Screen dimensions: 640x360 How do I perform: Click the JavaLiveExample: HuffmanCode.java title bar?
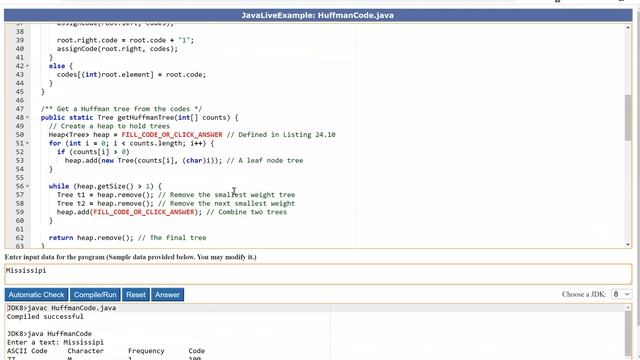[x=318, y=15]
